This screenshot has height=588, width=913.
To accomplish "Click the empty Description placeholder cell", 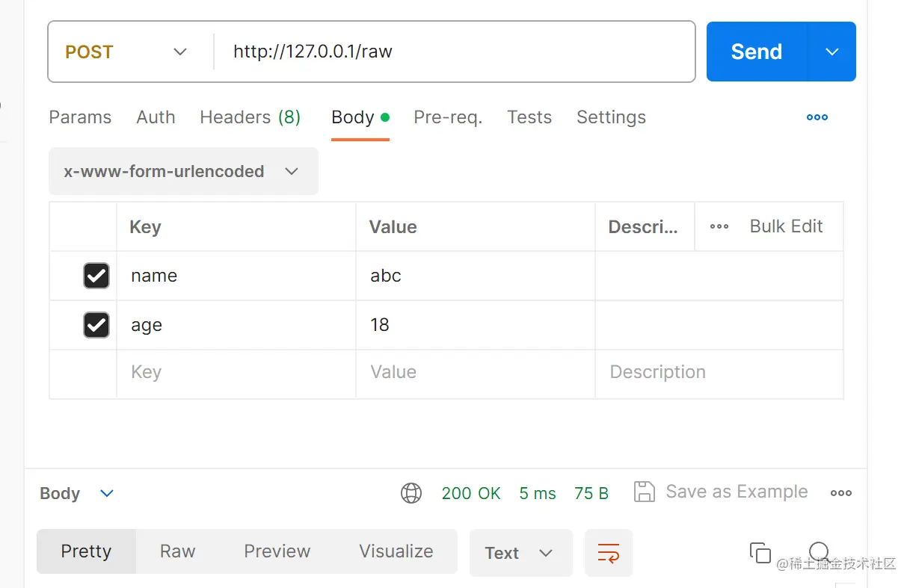I will tap(719, 373).
